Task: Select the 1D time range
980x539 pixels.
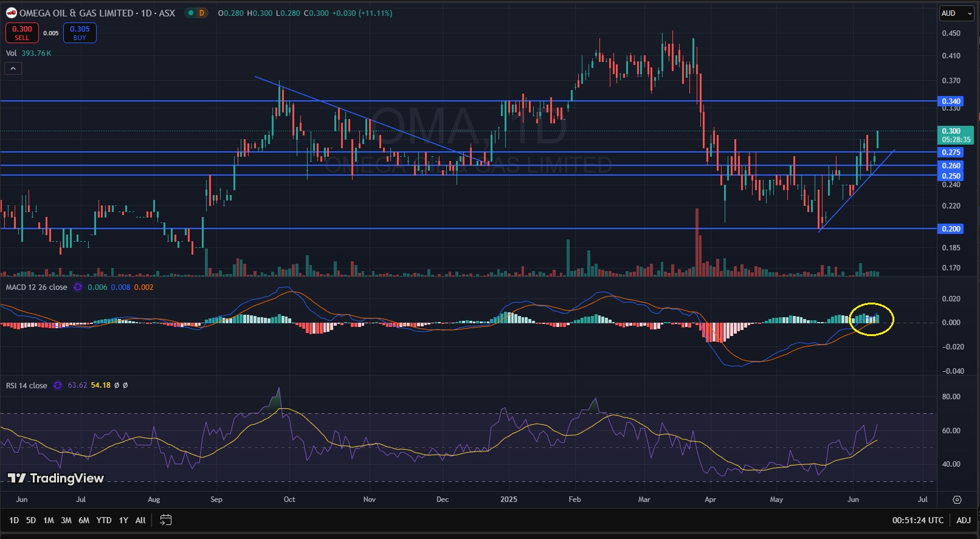Action: coord(14,520)
